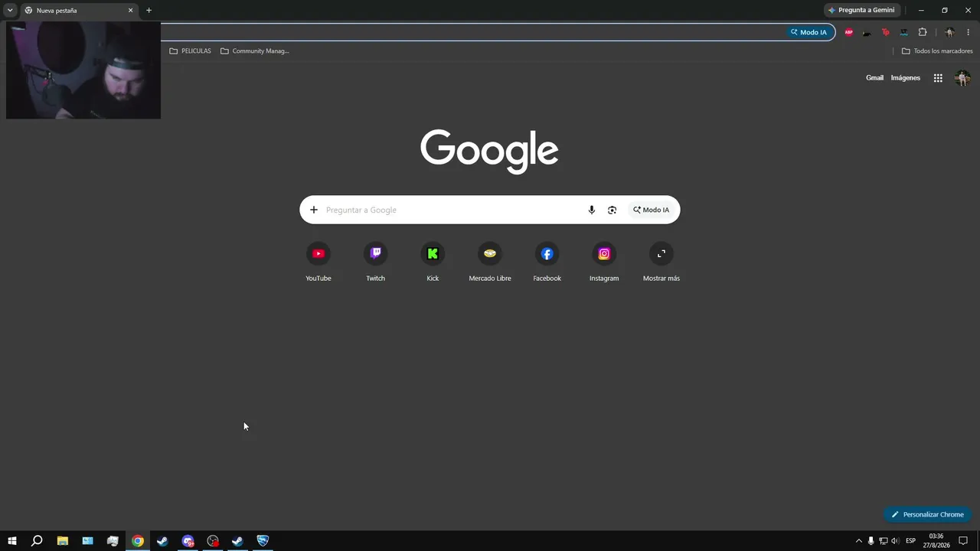Open the LT extension icon
Image resolution: width=980 pixels, height=551 pixels.
point(904,32)
